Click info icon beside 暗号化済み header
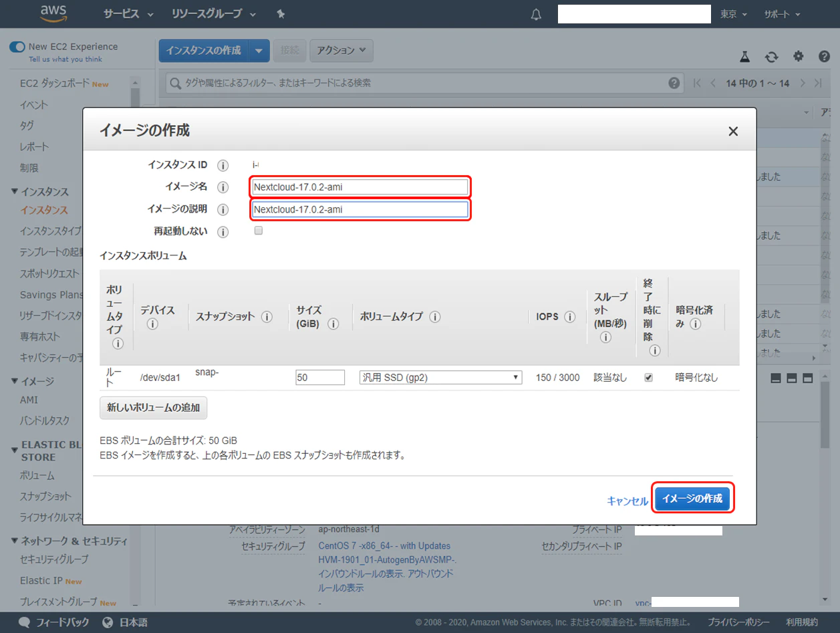Image resolution: width=840 pixels, height=633 pixels. [x=695, y=324]
